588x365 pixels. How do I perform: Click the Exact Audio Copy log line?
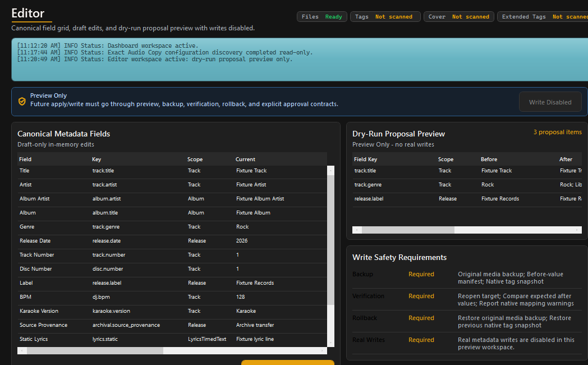point(164,53)
